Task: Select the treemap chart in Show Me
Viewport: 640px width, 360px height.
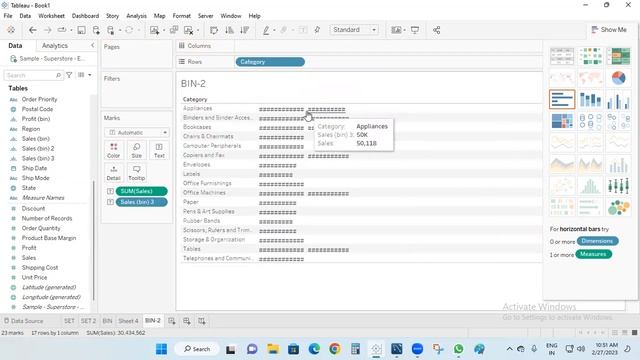Action: coord(562,121)
